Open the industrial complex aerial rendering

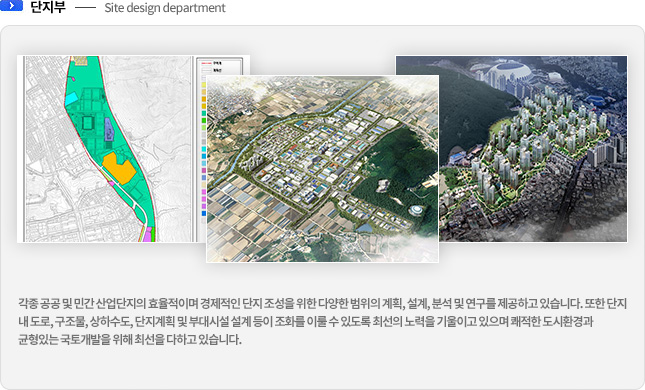click(x=322, y=169)
